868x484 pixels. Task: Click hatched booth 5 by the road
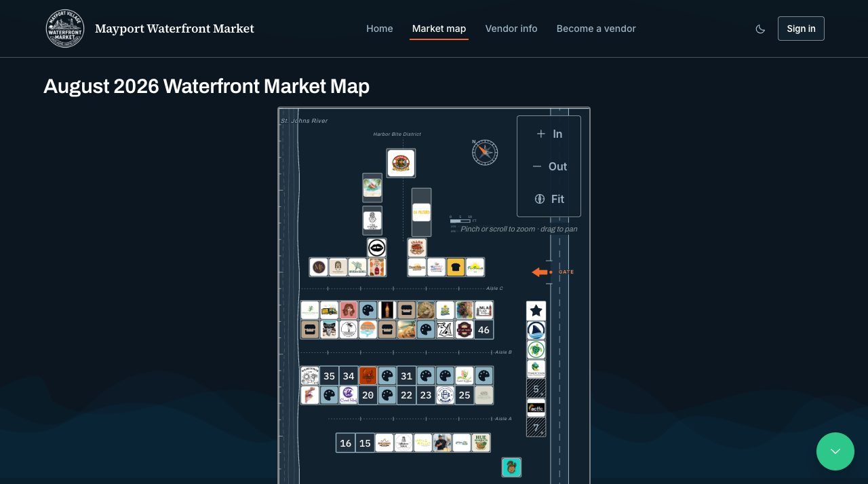coord(536,389)
